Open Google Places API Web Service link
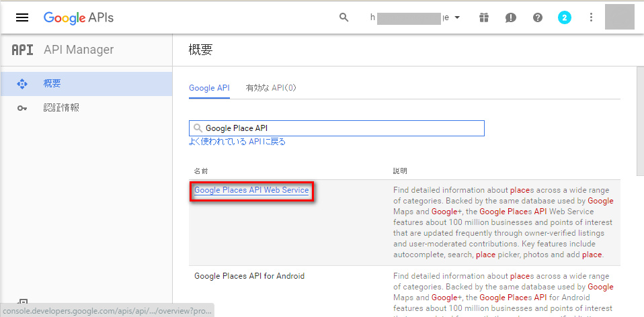 pyautogui.click(x=251, y=190)
